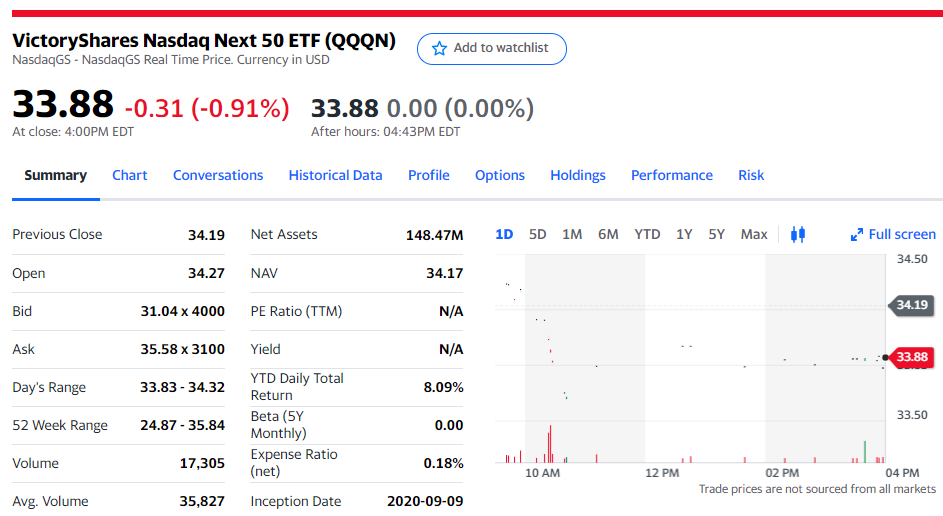Select the 1D chart range
The height and width of the screenshot is (516, 943).
pyautogui.click(x=504, y=234)
